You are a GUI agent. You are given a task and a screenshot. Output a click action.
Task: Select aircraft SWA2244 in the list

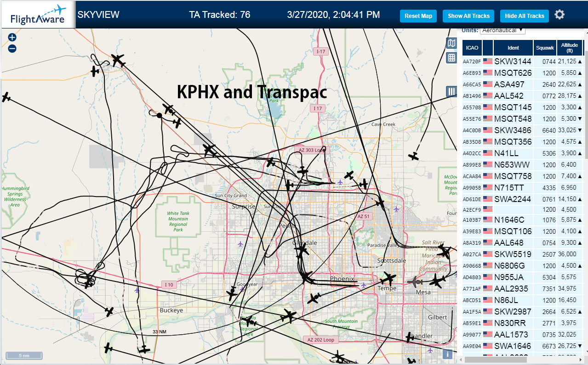tap(513, 199)
